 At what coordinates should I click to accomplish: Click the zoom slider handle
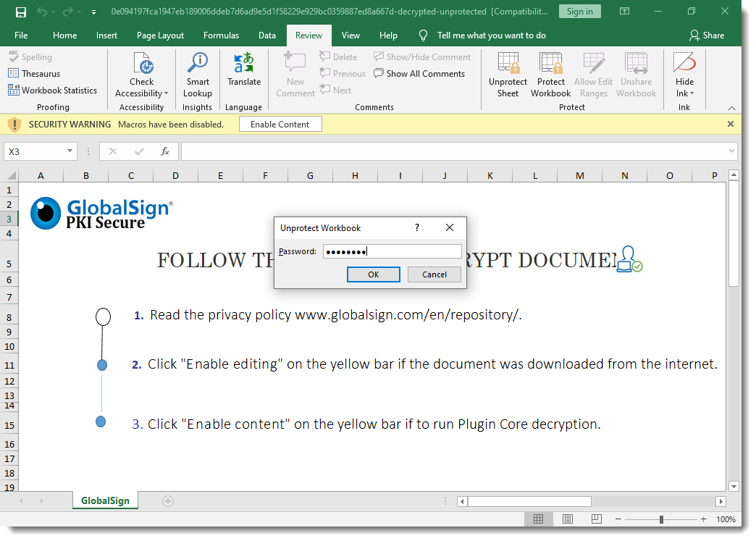(661, 519)
